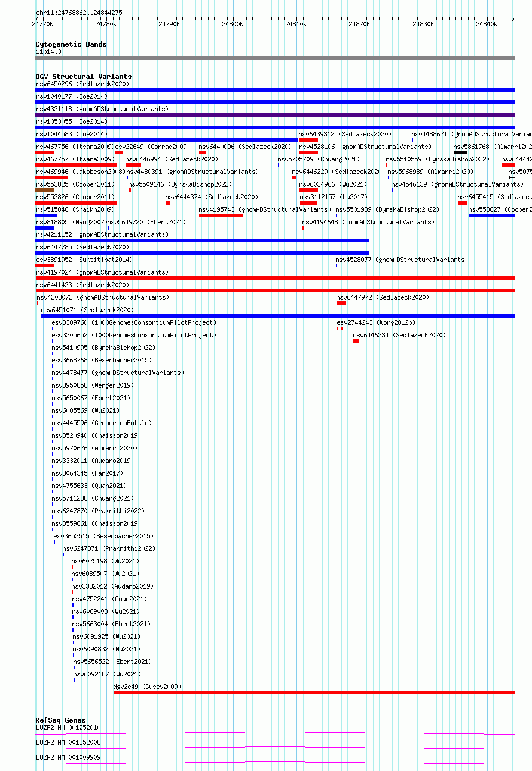This screenshot has width=532, height=771.
Task: Click nsv6446994 (Sedlazeck2020) variant label
Action: point(172,159)
